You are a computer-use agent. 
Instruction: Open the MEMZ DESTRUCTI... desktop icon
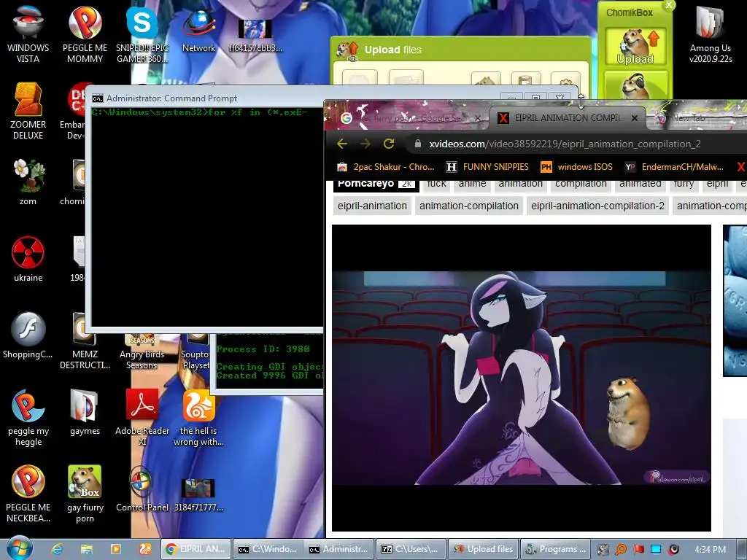[x=85, y=341]
